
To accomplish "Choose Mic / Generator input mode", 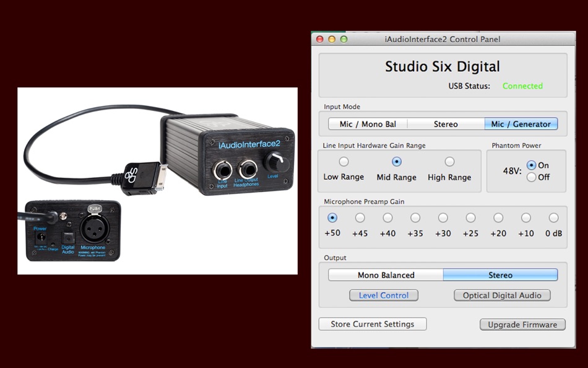I will [x=521, y=124].
